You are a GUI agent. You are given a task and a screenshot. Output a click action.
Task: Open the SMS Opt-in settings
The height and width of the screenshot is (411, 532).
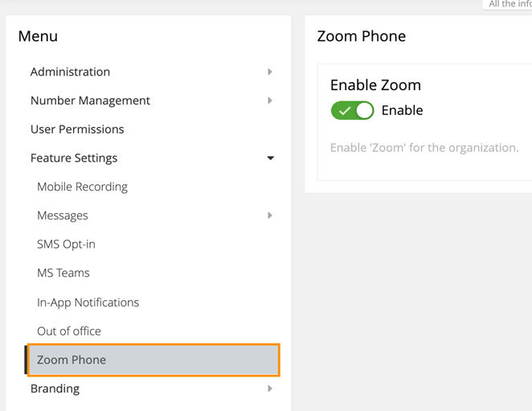click(x=66, y=245)
